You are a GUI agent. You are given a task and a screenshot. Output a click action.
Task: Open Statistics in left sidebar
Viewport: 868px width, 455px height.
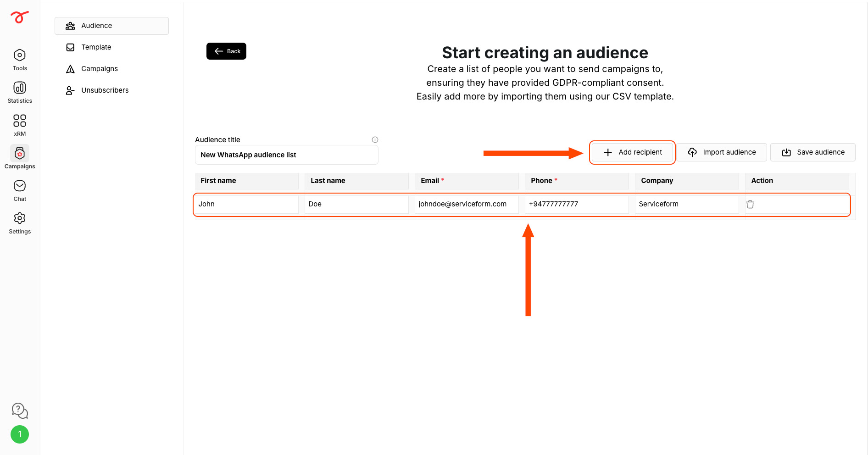coord(20,93)
